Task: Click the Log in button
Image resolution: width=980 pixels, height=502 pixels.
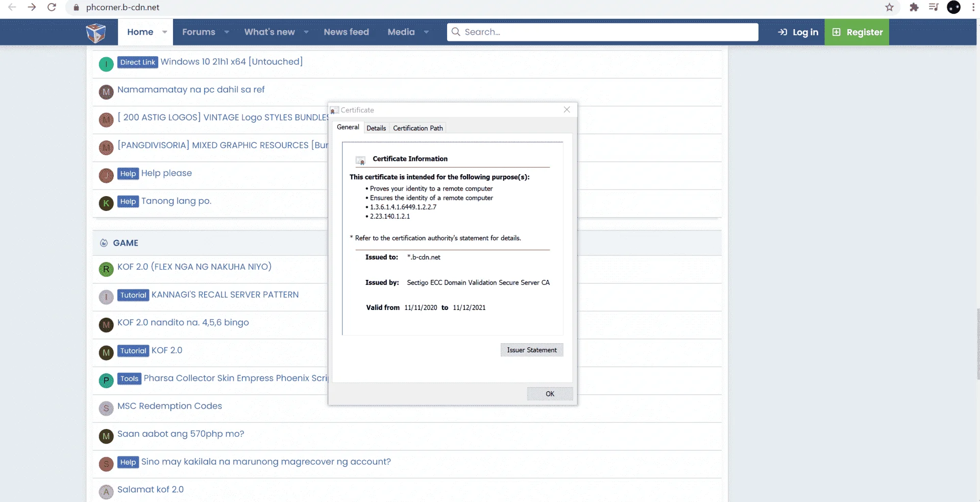Action: coord(798,32)
